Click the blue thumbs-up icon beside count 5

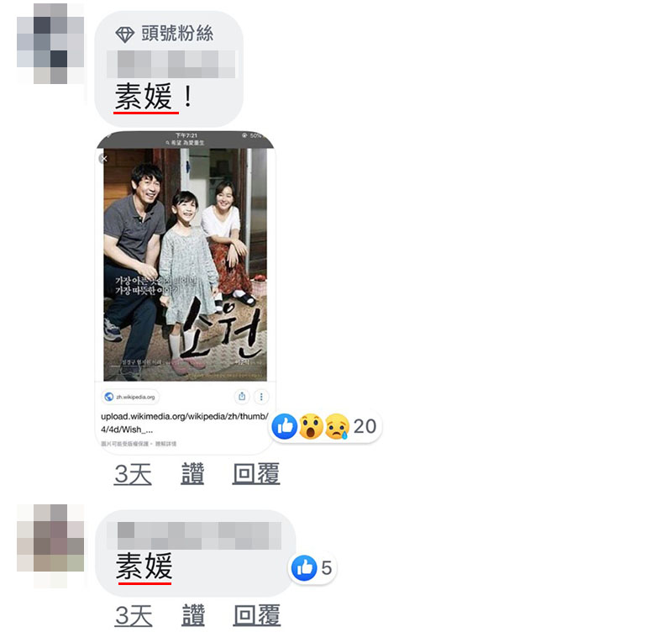coord(304,567)
